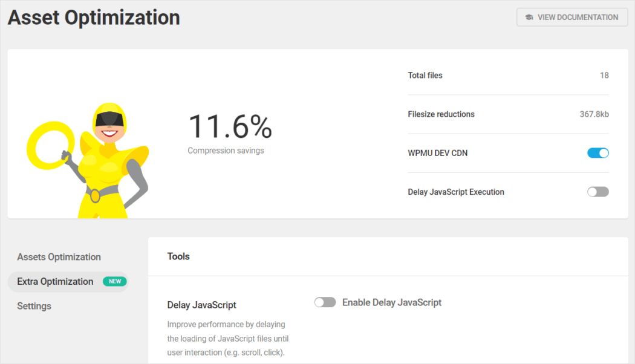Enable the Delay JavaScript toggle under Tools
635x364 pixels.
coord(325,302)
